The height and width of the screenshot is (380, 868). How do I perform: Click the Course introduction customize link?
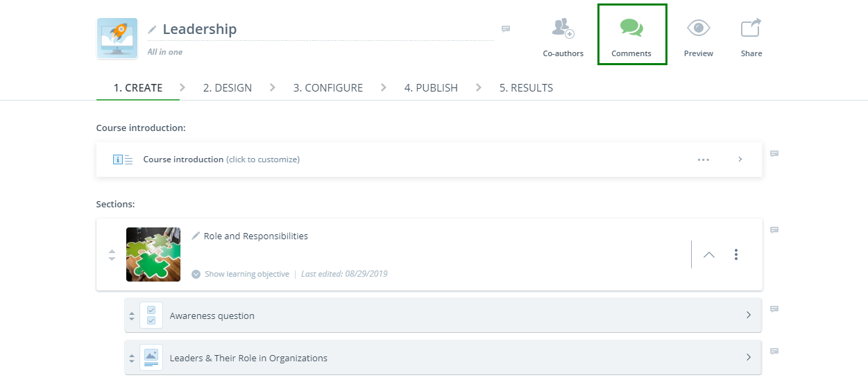click(263, 159)
